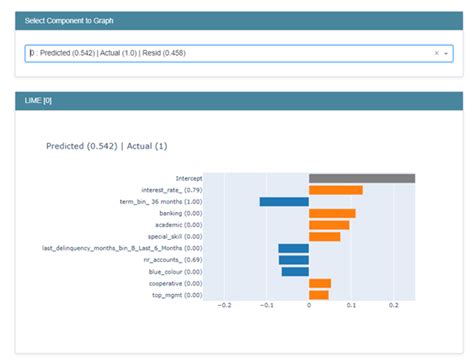This screenshot has height=360, width=474.
Task: Click the gray Intercept bar
Action: (362, 178)
